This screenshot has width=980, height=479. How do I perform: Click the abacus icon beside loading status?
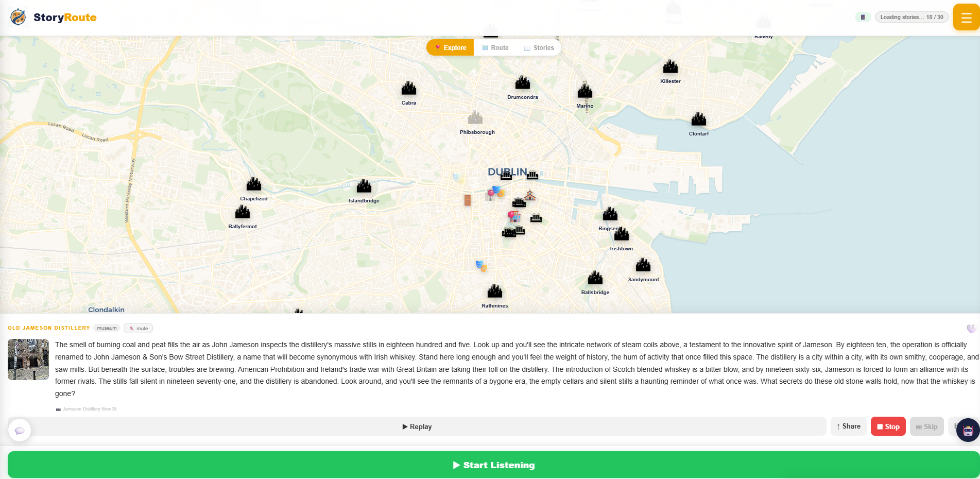863,17
